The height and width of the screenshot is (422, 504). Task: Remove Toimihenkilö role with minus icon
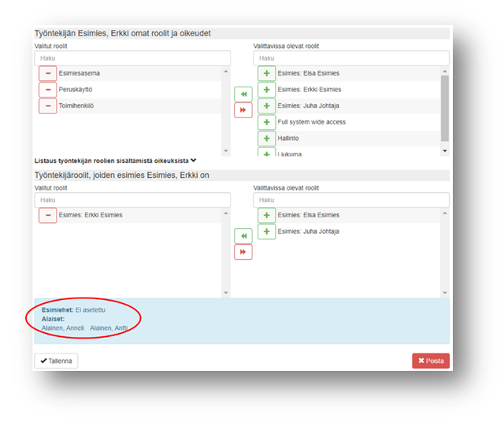[x=48, y=105]
